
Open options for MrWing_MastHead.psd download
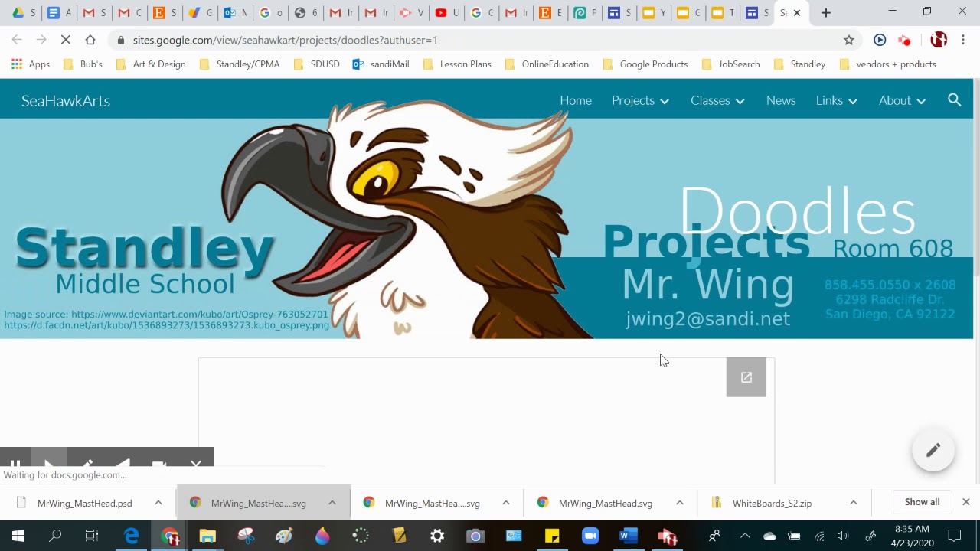pyautogui.click(x=158, y=503)
